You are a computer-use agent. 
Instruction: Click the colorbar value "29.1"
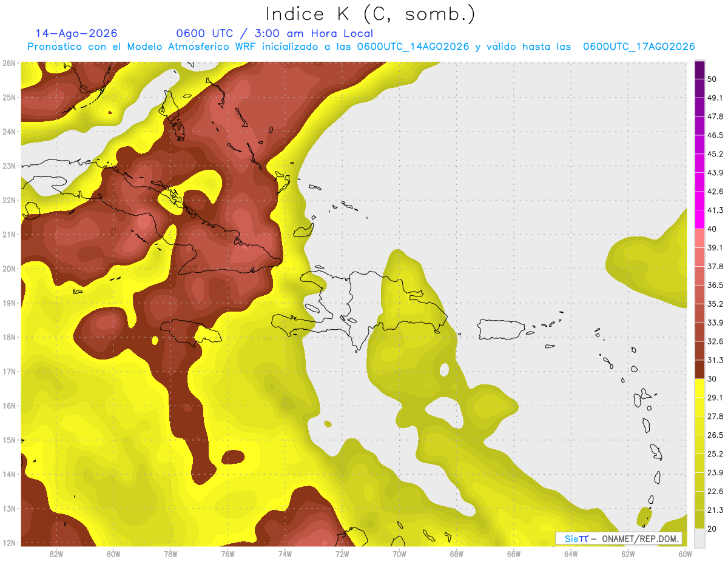pos(715,398)
